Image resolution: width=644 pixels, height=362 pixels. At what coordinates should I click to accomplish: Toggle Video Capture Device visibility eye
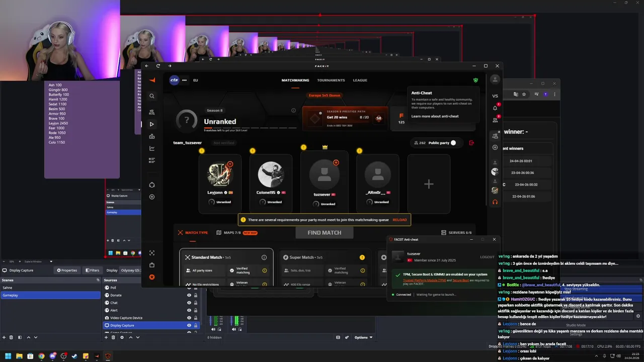click(x=189, y=318)
